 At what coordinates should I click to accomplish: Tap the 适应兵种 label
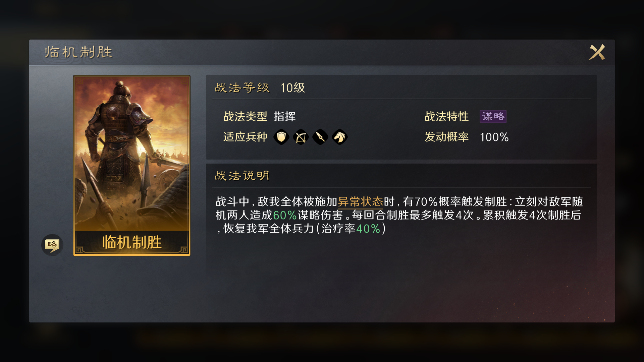click(x=245, y=137)
